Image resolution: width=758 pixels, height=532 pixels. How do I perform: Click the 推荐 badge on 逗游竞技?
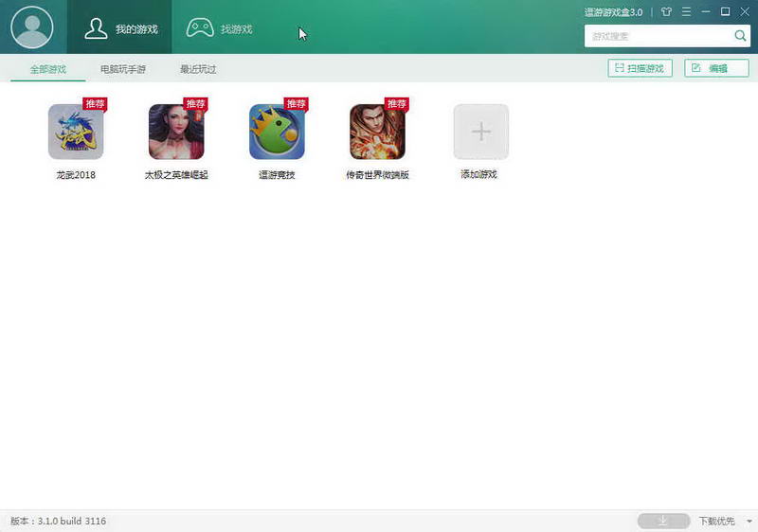(296, 104)
